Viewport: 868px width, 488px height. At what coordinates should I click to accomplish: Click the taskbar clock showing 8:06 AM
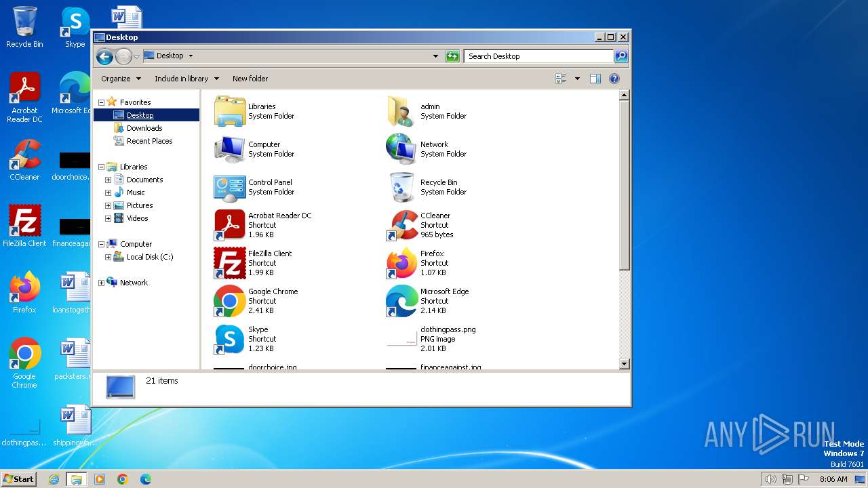(x=833, y=479)
